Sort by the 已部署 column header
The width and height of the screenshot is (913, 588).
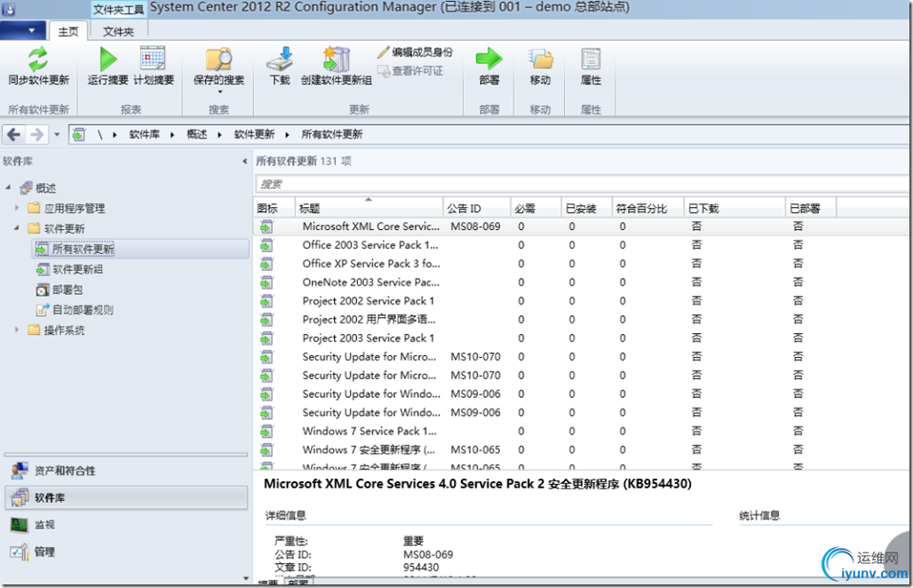(x=811, y=208)
